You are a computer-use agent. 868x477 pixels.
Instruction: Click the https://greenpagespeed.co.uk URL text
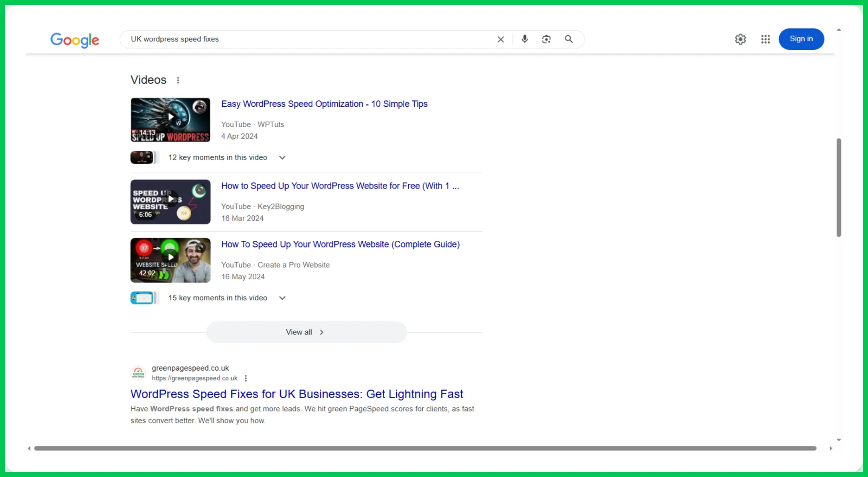point(194,378)
